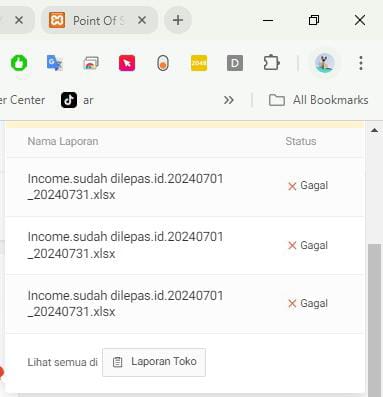383x397 pixels.
Task: Open a new browser tab
Action: [178, 20]
